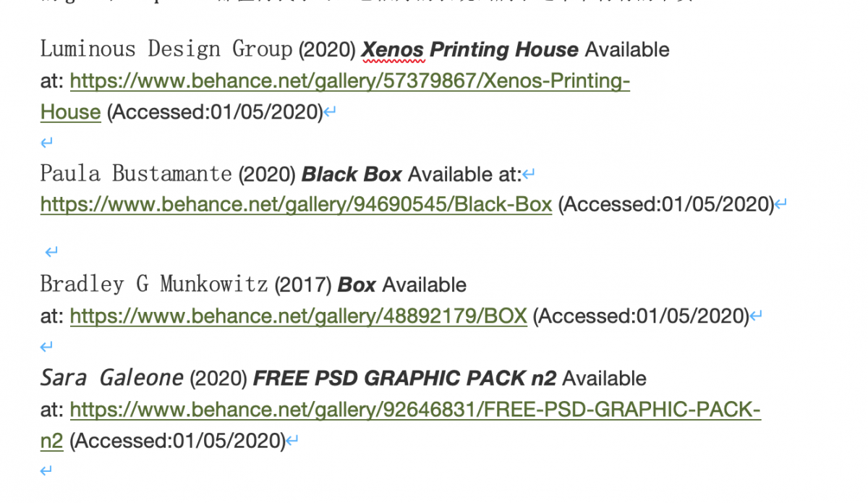The width and height of the screenshot is (868, 503).
Task: Open the FREE-PSD-GRAPHIC-PACK- behance link
Action: pos(415,410)
